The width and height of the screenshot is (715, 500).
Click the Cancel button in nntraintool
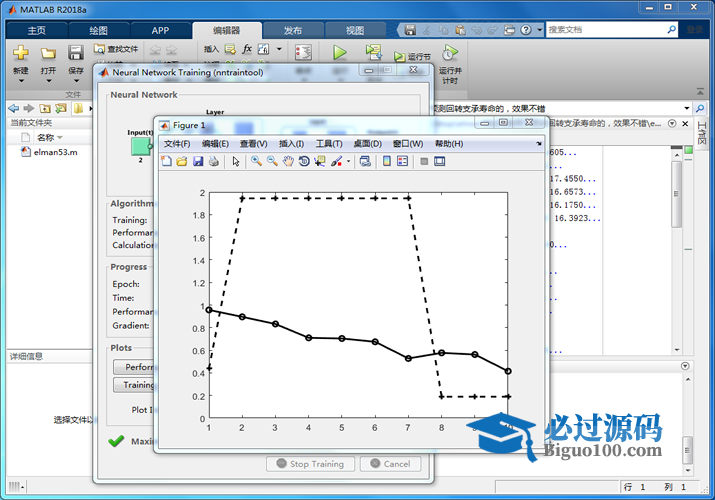[390, 464]
